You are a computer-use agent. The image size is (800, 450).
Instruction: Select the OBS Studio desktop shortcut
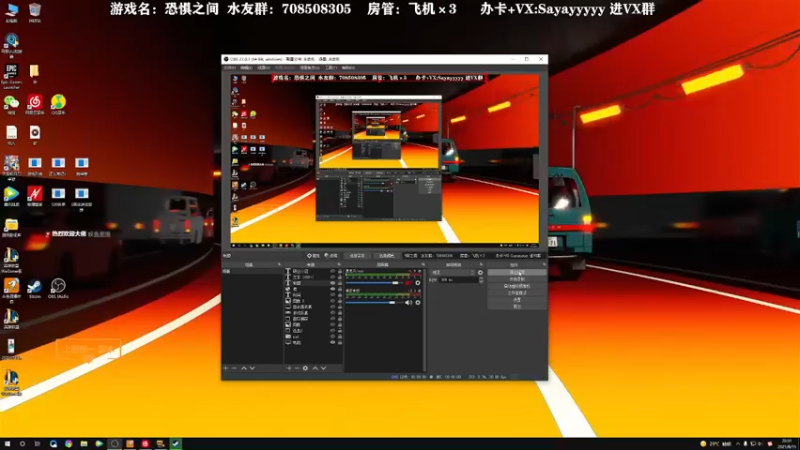(x=58, y=288)
